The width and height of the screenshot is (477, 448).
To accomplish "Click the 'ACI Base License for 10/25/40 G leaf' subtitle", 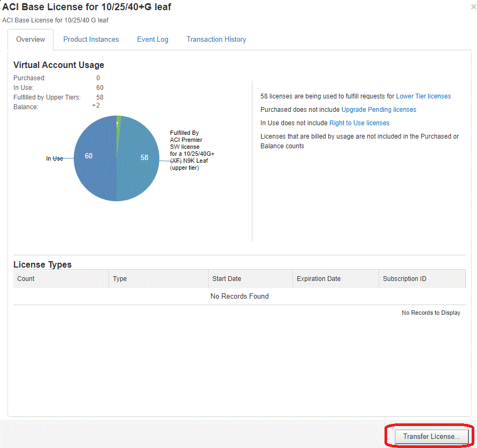I will [x=55, y=20].
